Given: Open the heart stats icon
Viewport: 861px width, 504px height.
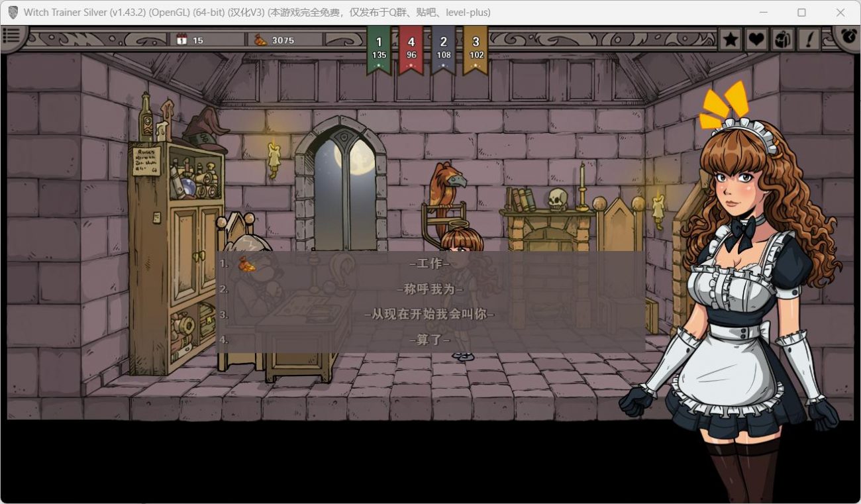Looking at the screenshot, I should pos(756,40).
